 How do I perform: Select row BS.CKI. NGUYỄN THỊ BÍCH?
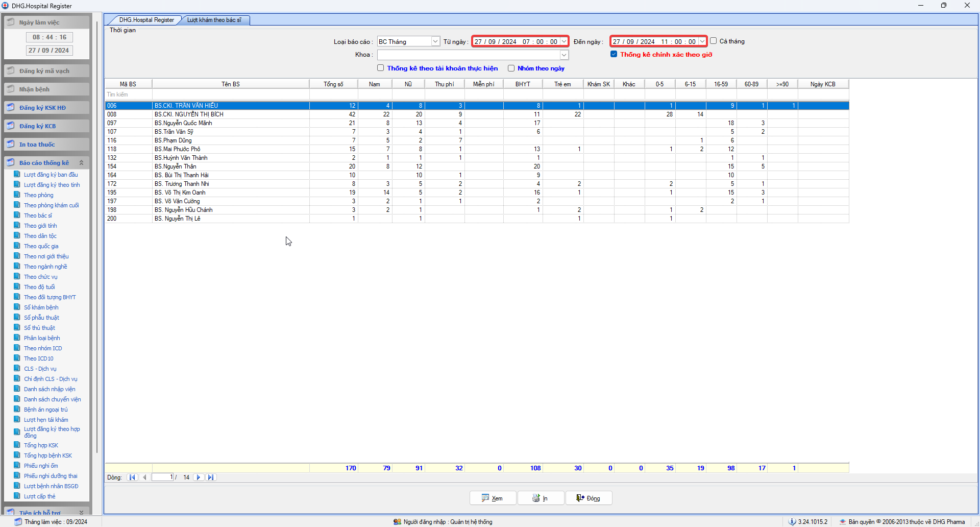click(x=477, y=114)
